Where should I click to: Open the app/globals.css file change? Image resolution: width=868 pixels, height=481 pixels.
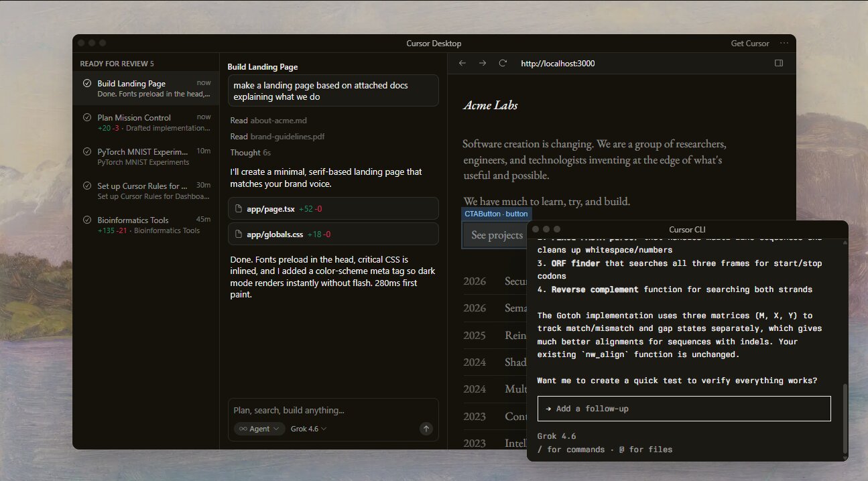[333, 234]
